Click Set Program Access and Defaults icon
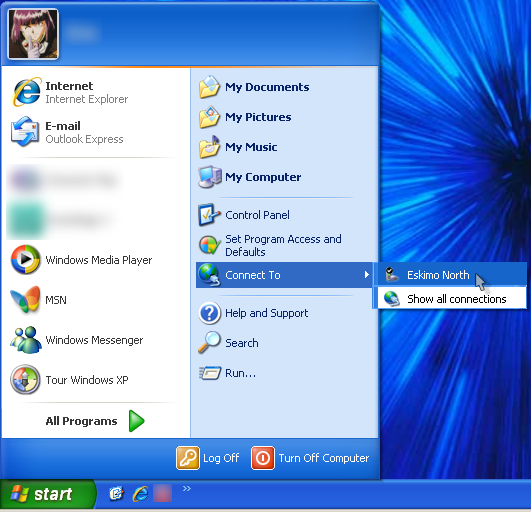The width and height of the screenshot is (531, 512). pyautogui.click(x=210, y=245)
